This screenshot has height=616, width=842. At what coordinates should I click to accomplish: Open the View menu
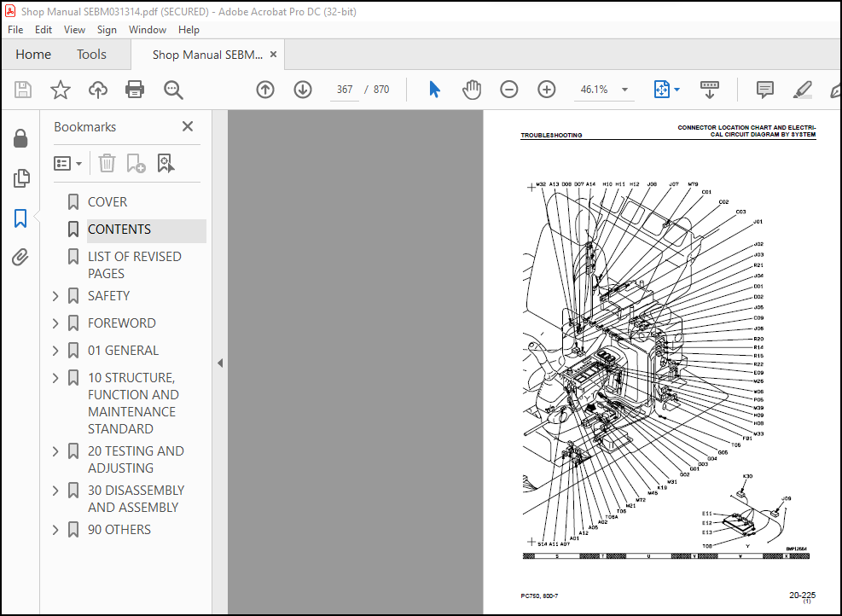coord(74,30)
